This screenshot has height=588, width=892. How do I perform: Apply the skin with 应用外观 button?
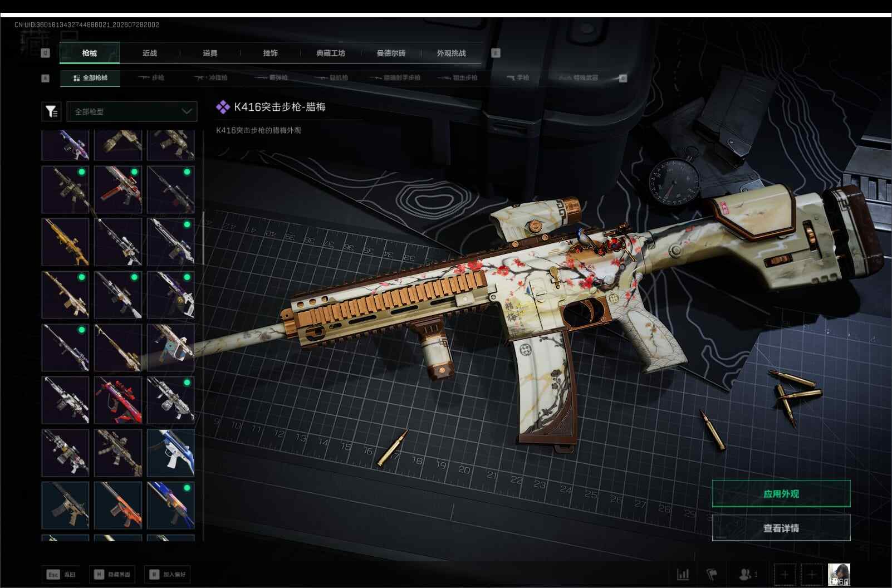781,494
